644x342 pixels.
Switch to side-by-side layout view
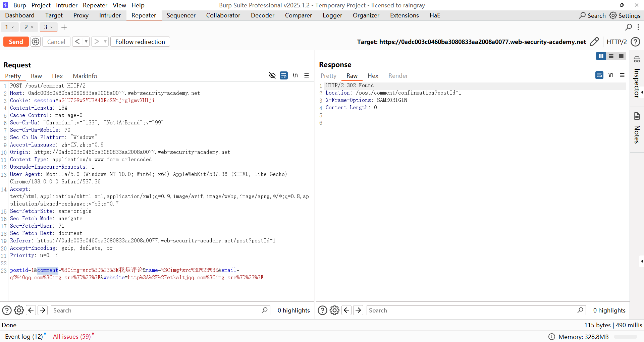pyautogui.click(x=601, y=56)
